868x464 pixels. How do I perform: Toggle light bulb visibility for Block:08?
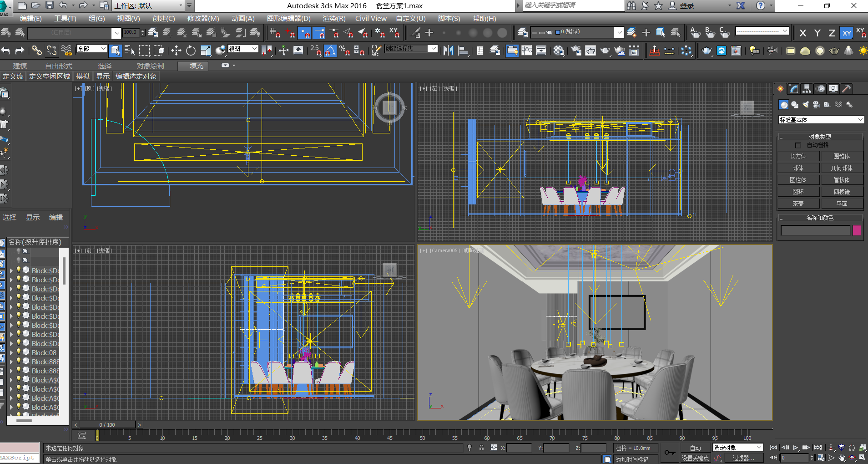(x=19, y=352)
